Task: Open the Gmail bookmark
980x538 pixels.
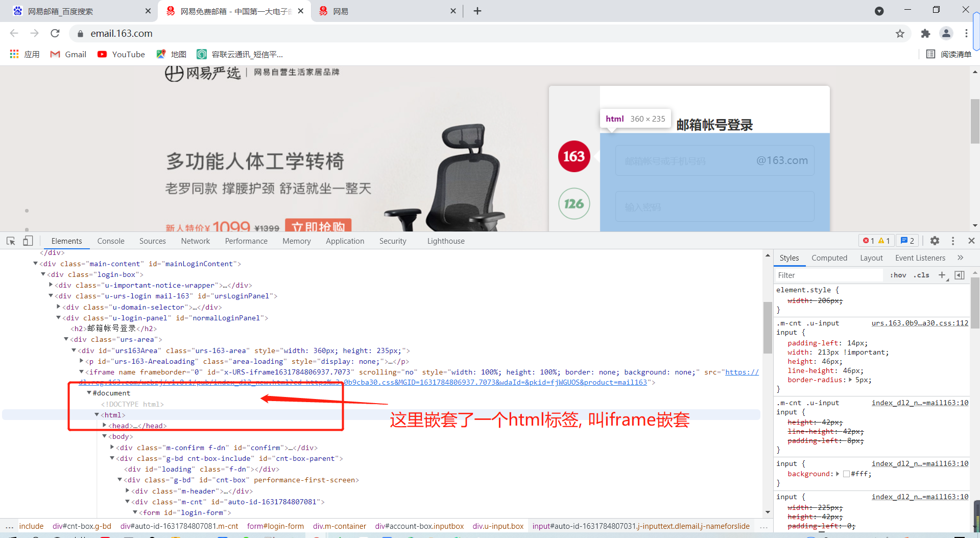Action: click(68, 54)
